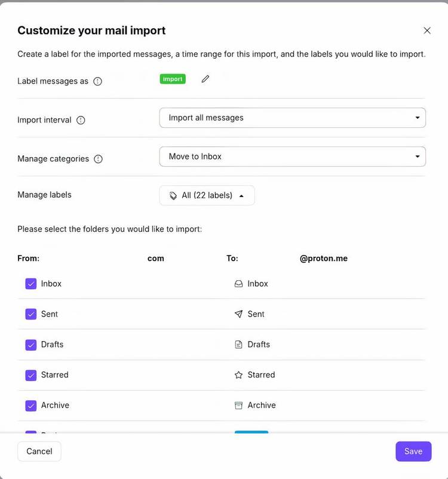448x479 pixels.
Task: Click the destination Sent text
Action: (256, 314)
